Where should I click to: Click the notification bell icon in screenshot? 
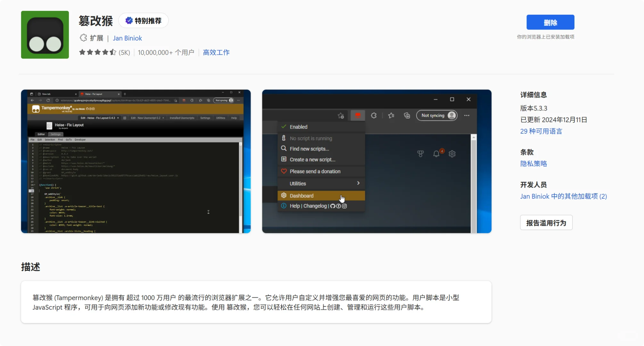pyautogui.click(x=436, y=154)
